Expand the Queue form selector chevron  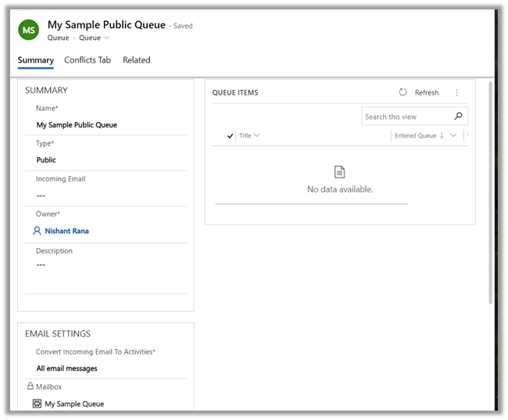coord(107,38)
